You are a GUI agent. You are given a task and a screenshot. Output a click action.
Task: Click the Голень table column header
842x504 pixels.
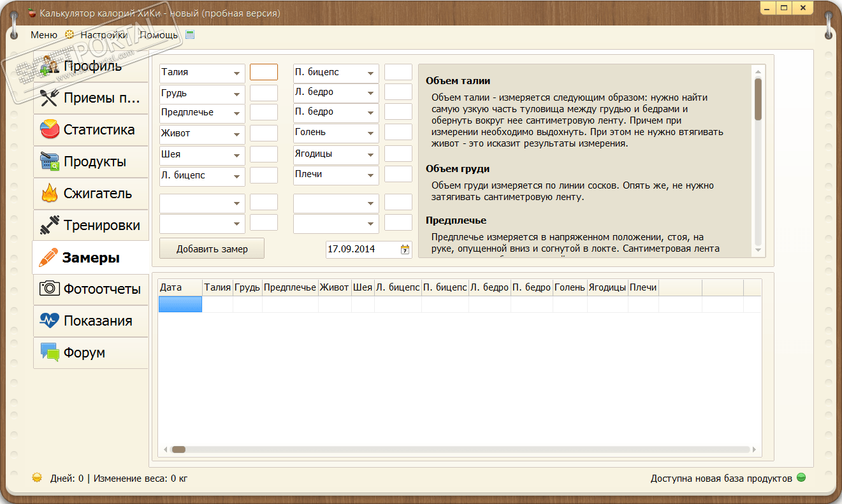[570, 287]
